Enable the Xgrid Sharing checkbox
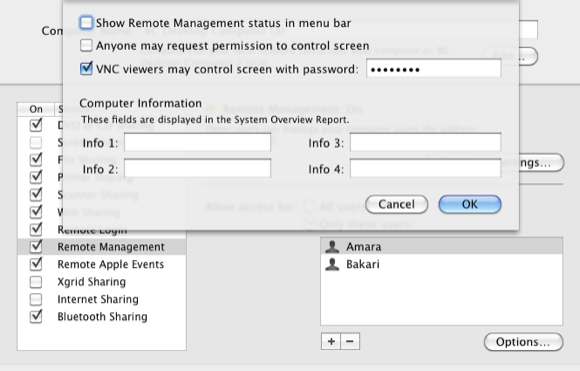The height and width of the screenshot is (371, 580). (x=36, y=282)
